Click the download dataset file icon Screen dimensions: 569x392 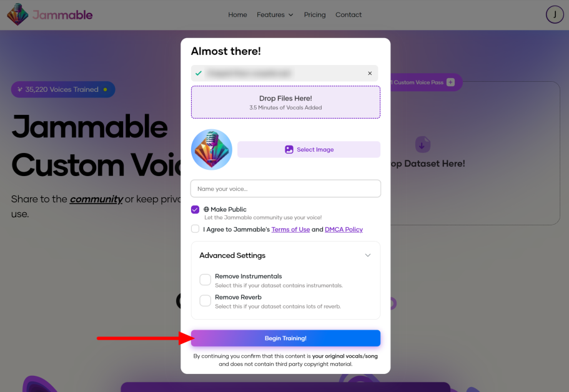pos(422,145)
